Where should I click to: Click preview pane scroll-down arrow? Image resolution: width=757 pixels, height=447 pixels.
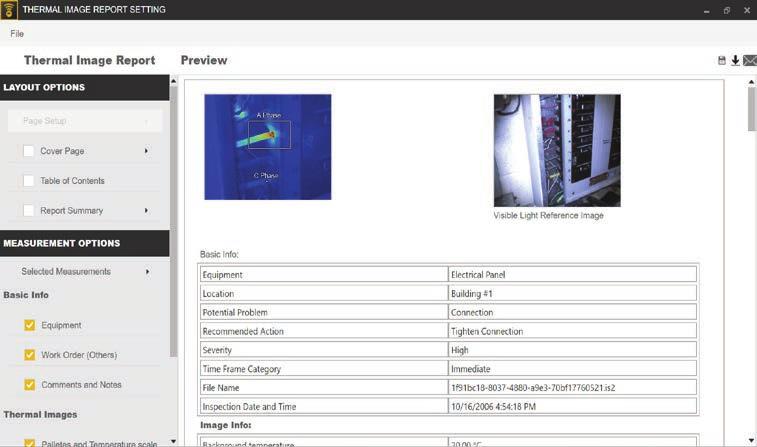point(751,440)
